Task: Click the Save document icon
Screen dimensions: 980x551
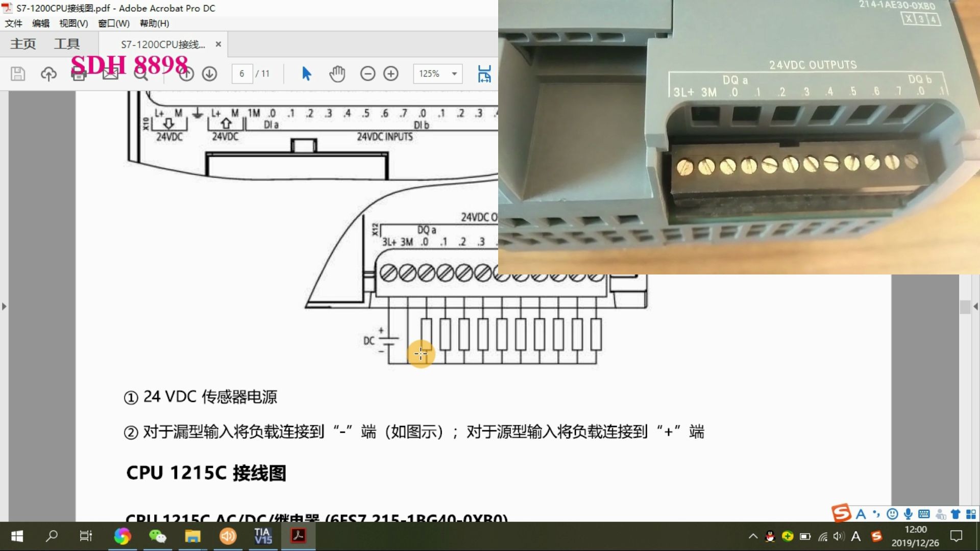Action: 17,73
